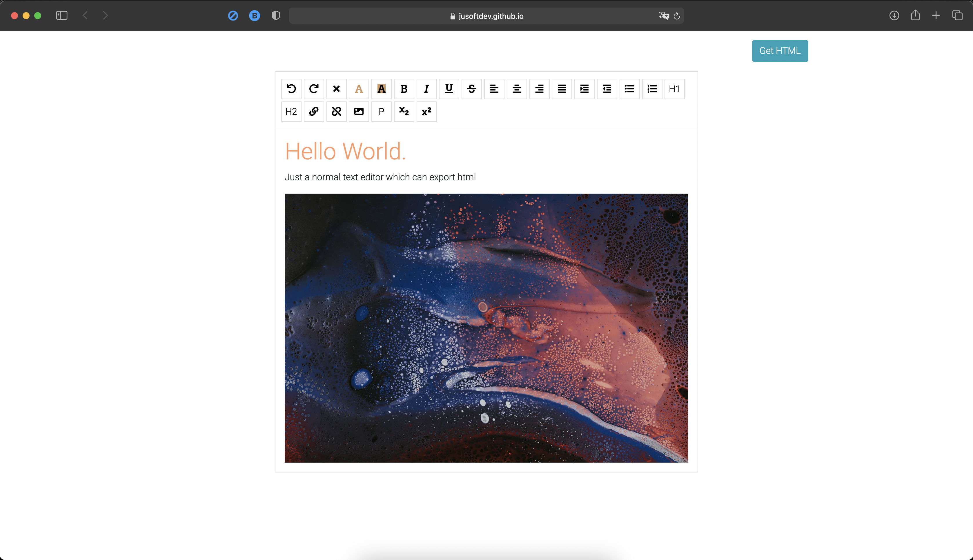
Task: Insert an image using picture icon
Action: (x=359, y=112)
